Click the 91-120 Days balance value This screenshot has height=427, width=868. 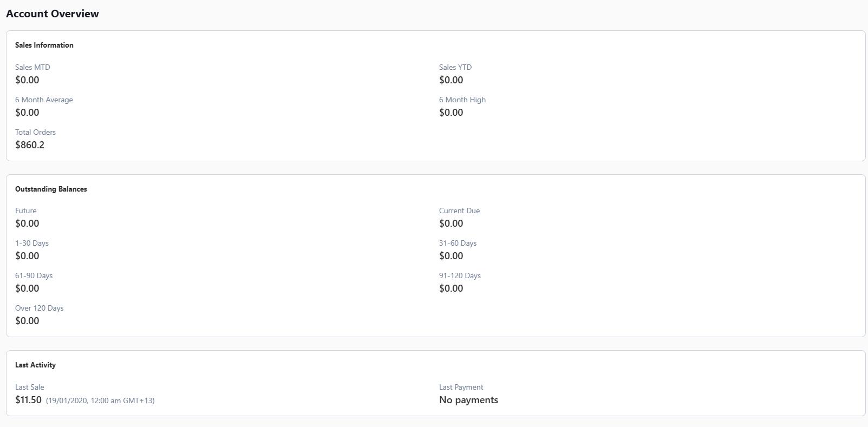(x=451, y=288)
